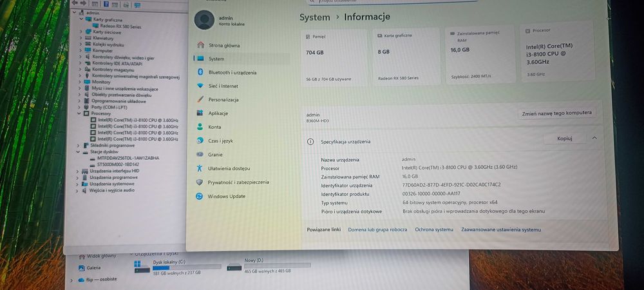
Task: Open Dysk lokalny (C:) in File Explorer
Action: click(177, 267)
